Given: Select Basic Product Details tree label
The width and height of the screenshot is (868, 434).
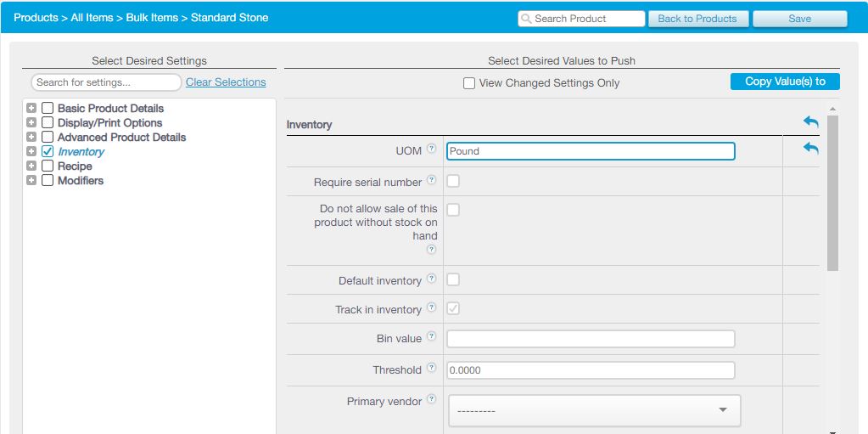Looking at the screenshot, I should 110,108.
